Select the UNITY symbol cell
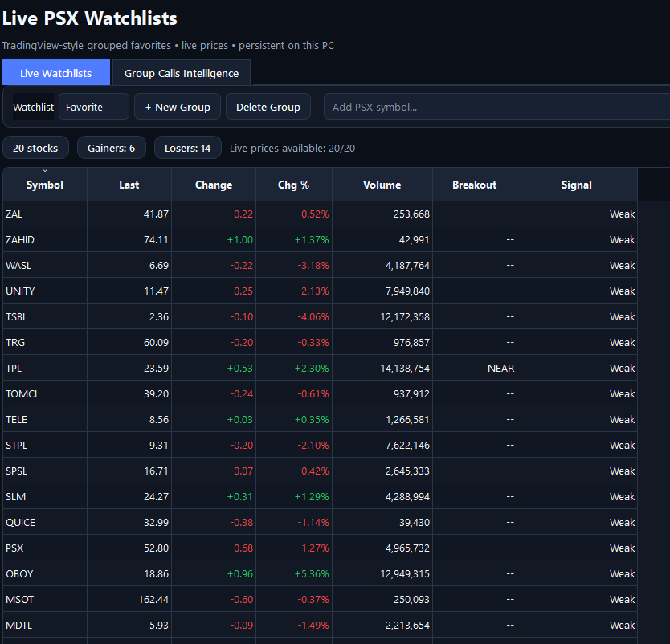Viewport: 670px width, 644px height. pos(45,291)
